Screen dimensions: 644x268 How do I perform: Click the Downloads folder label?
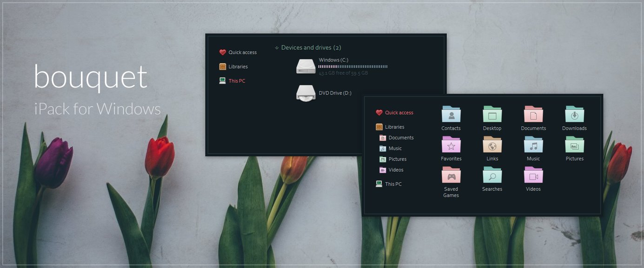tap(574, 128)
